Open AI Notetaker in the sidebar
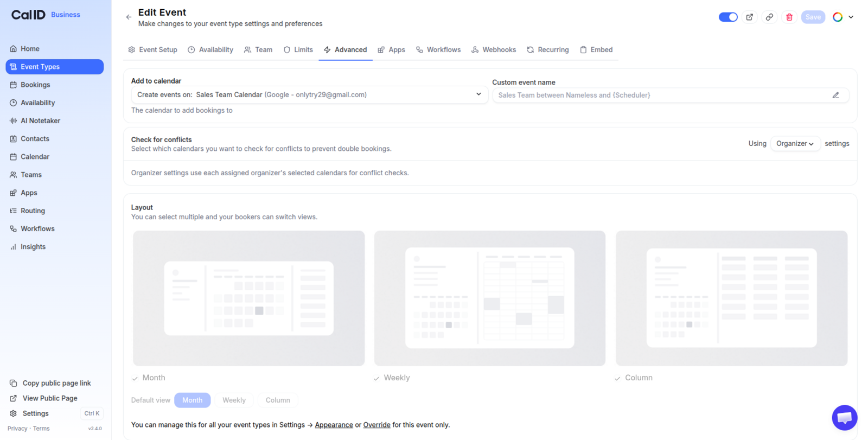 pyautogui.click(x=54, y=120)
